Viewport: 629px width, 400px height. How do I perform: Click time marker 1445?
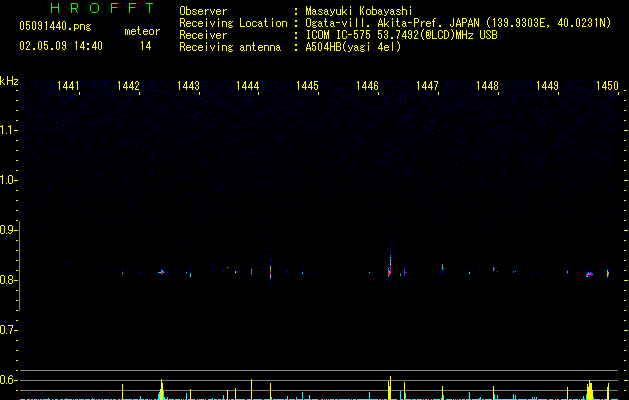click(307, 86)
